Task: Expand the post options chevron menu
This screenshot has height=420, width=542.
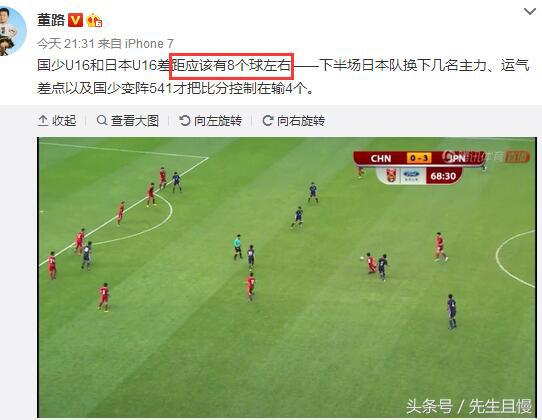Action: click(530, 12)
